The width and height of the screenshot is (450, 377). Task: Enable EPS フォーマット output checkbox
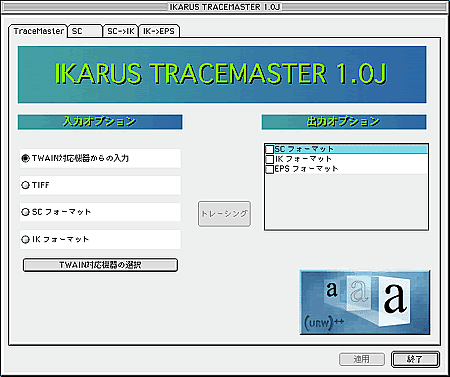(270, 169)
